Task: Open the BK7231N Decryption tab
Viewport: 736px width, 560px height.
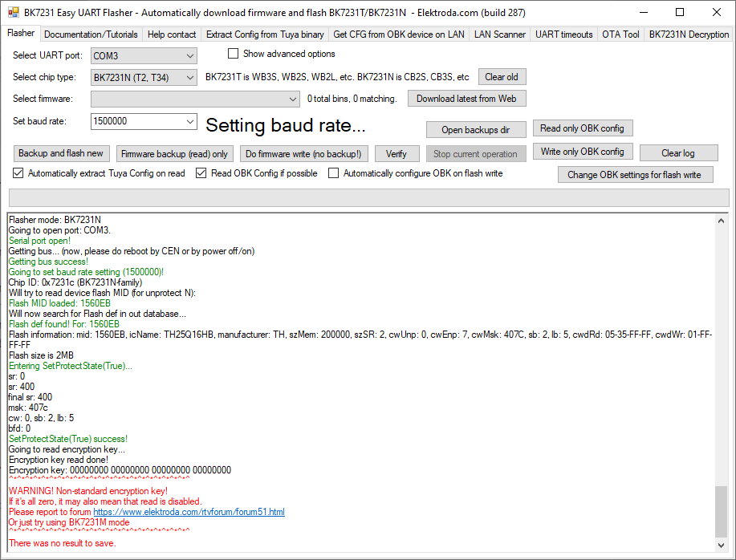Action: [x=689, y=34]
